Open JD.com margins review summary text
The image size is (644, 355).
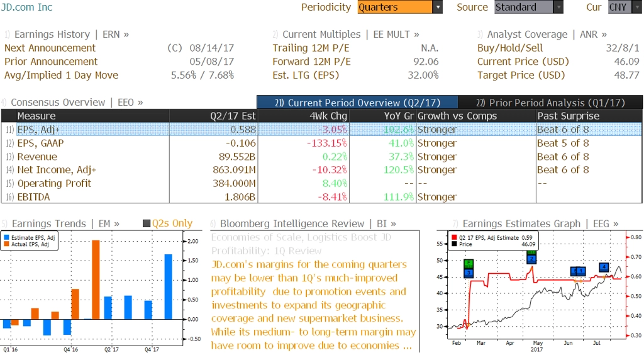click(313, 305)
